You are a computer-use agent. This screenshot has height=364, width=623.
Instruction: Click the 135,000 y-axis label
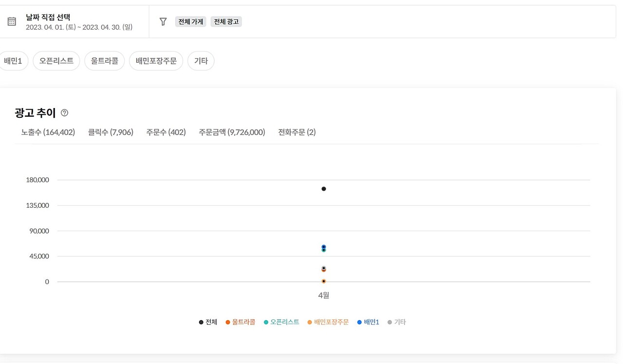point(37,205)
